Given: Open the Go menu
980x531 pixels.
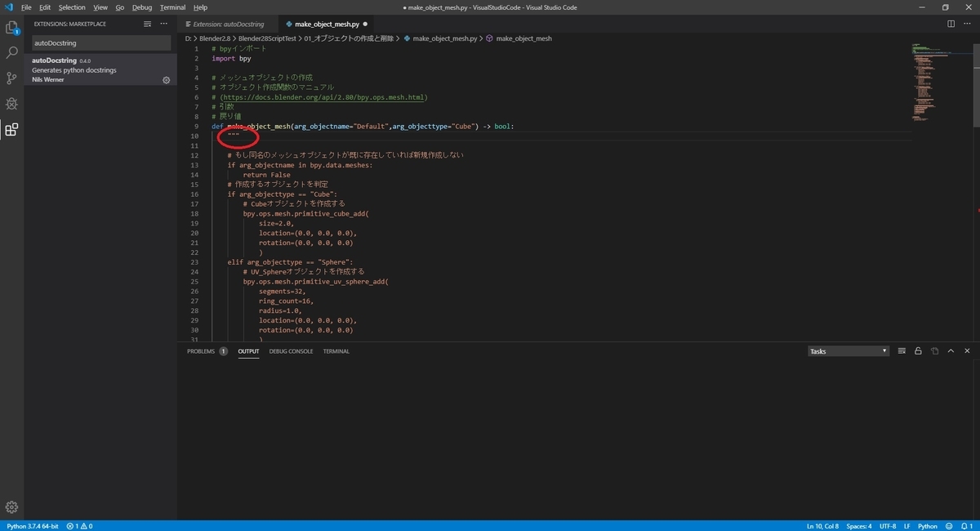Looking at the screenshot, I should [119, 7].
